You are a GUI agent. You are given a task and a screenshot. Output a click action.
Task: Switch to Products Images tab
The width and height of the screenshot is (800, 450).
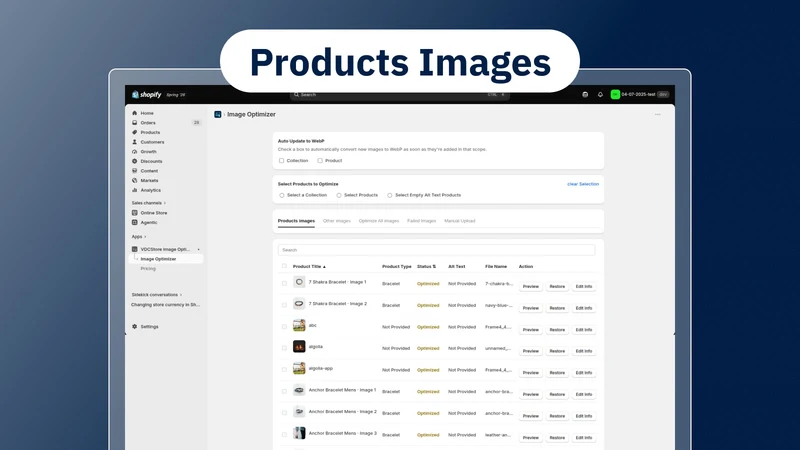click(296, 221)
